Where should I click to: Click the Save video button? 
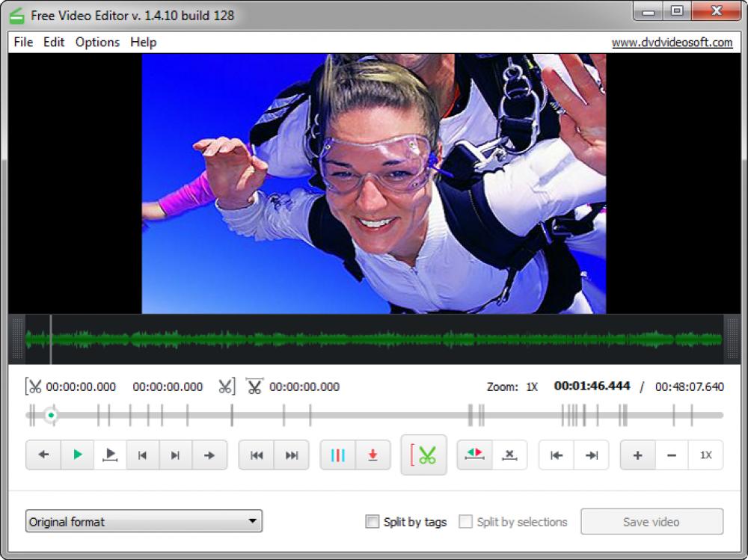click(652, 521)
